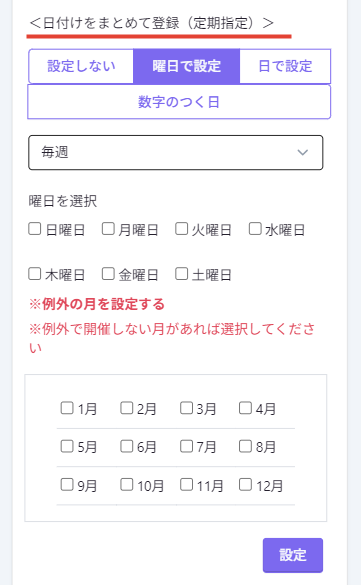Tick the 月曜日 checkbox
The height and width of the screenshot is (585, 361).
coord(108,229)
